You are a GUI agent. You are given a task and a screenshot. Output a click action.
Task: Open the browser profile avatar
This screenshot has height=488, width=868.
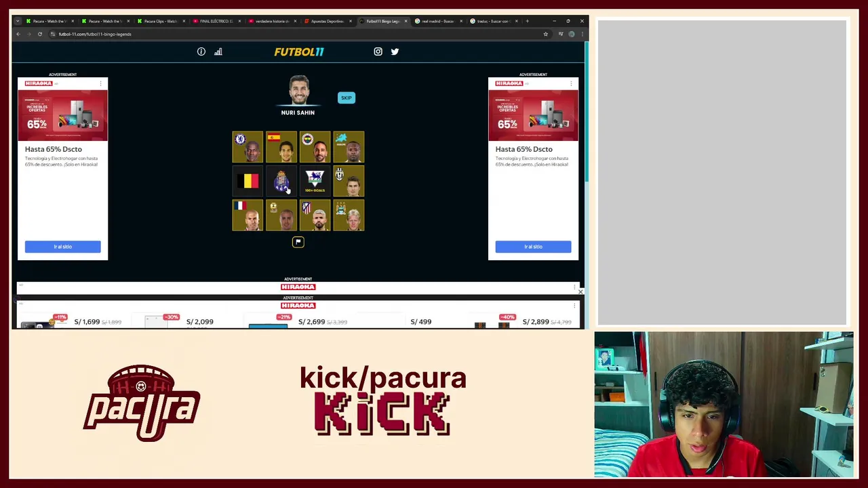click(x=572, y=34)
